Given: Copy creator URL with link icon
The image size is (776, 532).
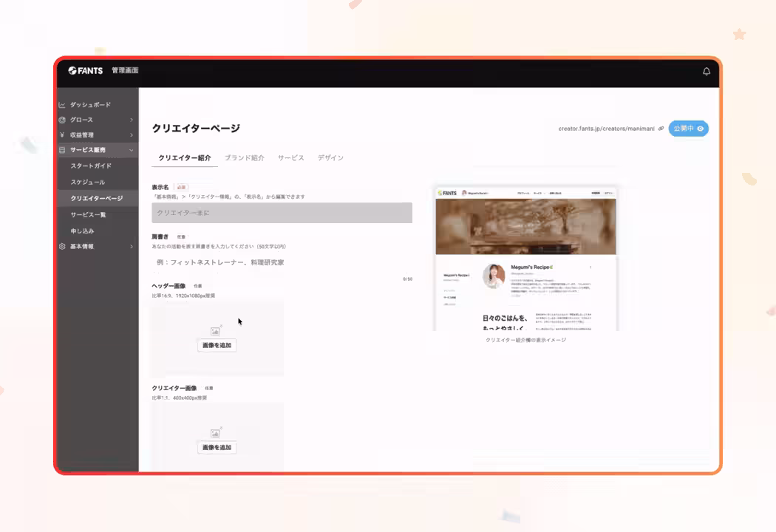Looking at the screenshot, I should pyautogui.click(x=661, y=129).
